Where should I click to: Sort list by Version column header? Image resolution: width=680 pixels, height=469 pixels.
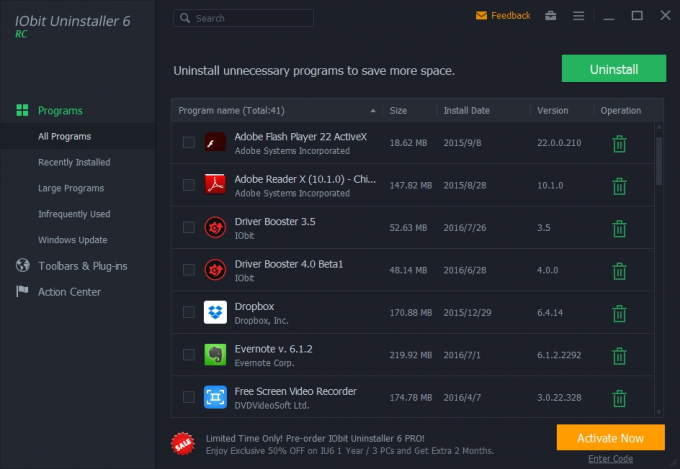[x=552, y=111]
